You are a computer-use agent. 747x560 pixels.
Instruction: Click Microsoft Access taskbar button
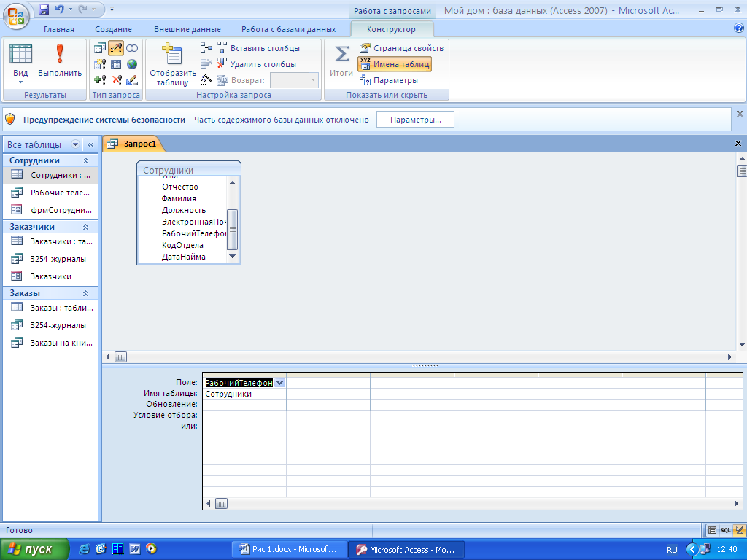pos(407,549)
